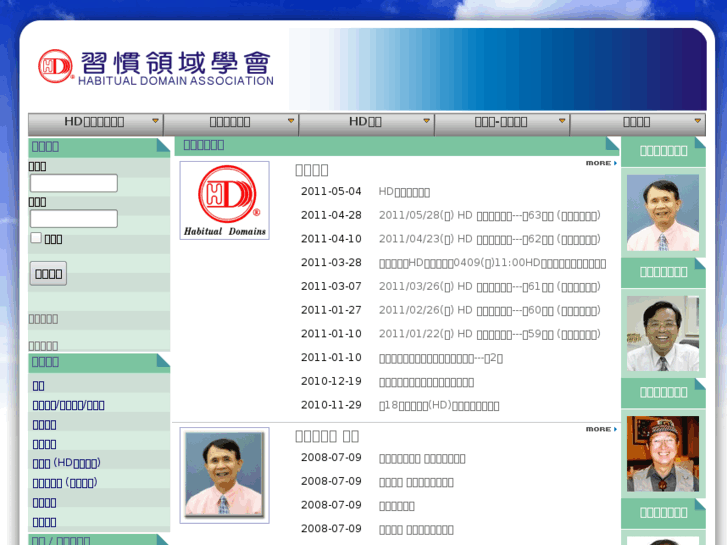Image resolution: width=727 pixels, height=545 pixels.
Task: Open the 2011/02/26 HD event number 60 link
Action: click(x=490, y=311)
